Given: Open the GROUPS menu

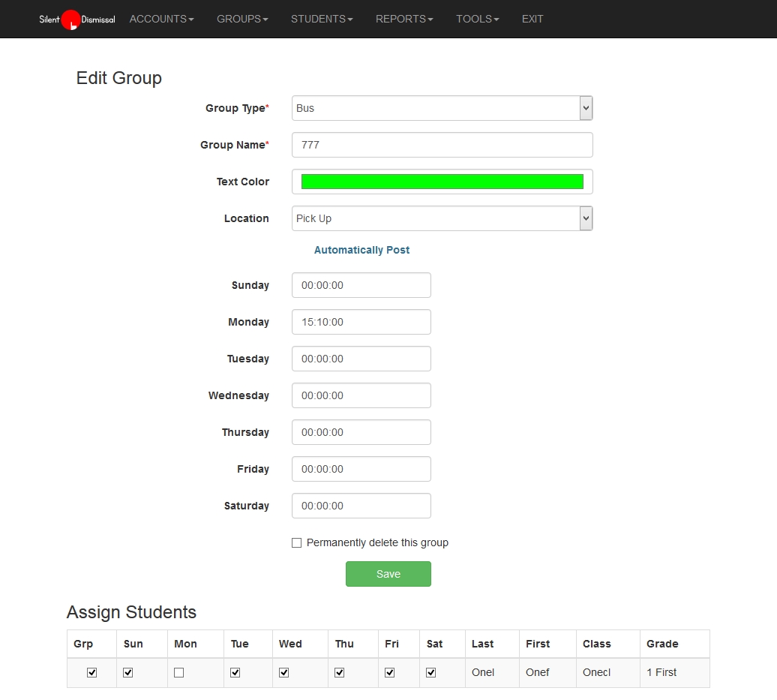Looking at the screenshot, I should click(x=242, y=19).
